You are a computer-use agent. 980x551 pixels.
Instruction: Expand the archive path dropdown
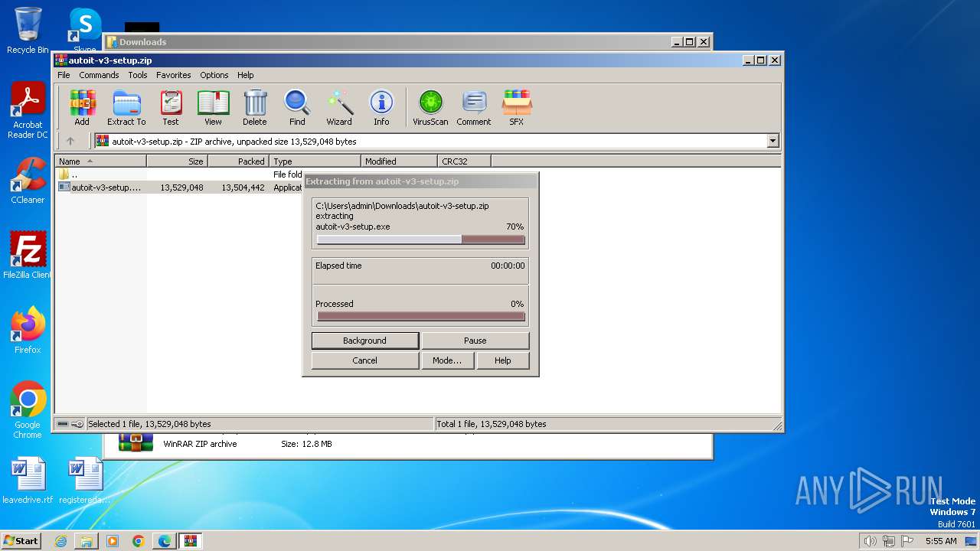pos(773,141)
